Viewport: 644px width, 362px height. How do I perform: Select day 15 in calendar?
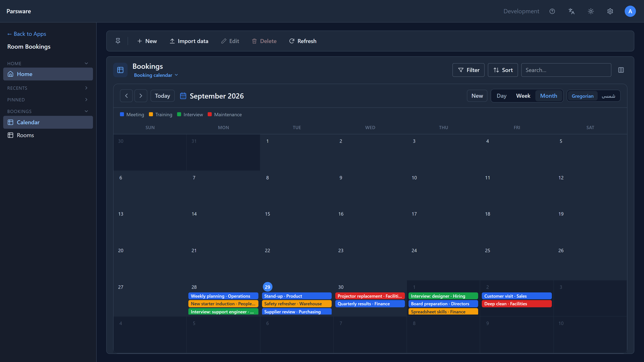point(267,214)
